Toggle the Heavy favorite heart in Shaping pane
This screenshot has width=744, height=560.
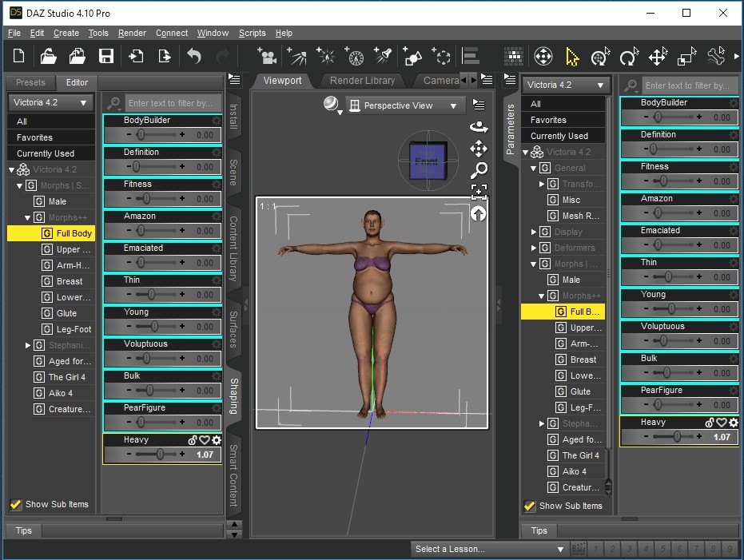(205, 440)
